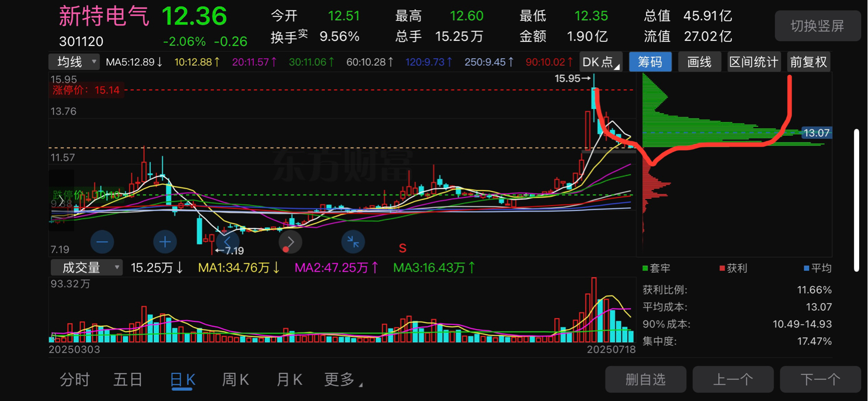The image size is (868, 401).
Task: Open the DK点 dropdown
Action: coord(601,62)
